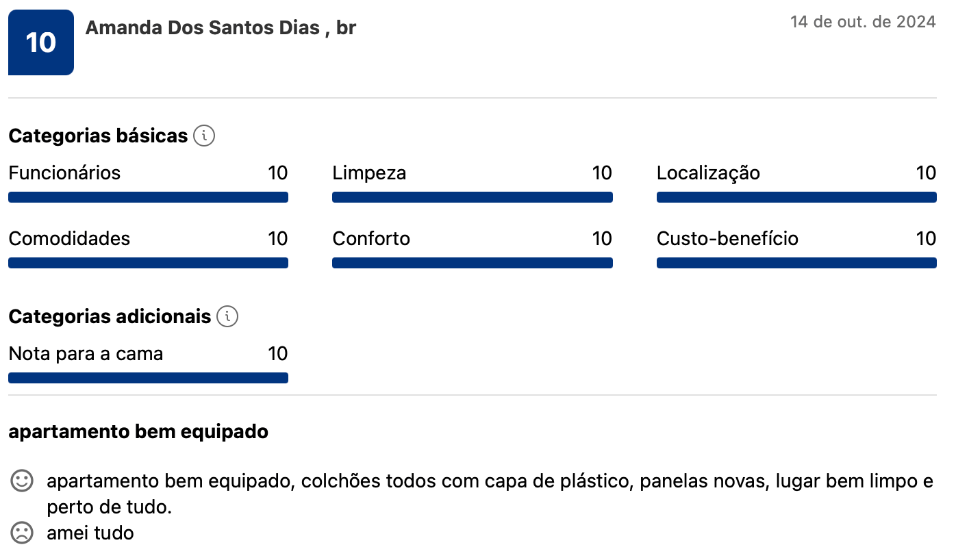Click the sad frowning face icon

(x=22, y=533)
